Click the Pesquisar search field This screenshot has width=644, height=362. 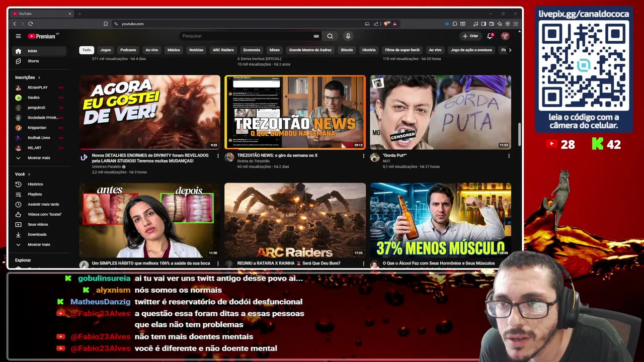(247, 36)
